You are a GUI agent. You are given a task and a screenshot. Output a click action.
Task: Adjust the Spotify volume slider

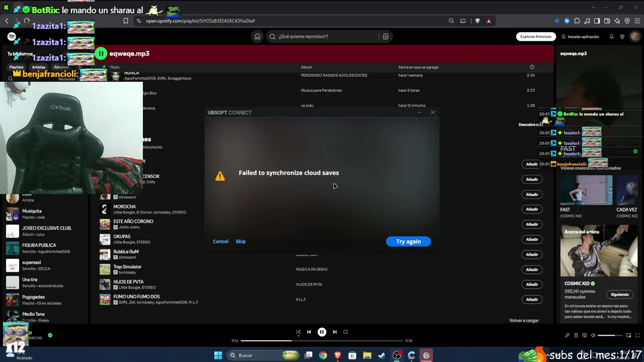point(610,335)
